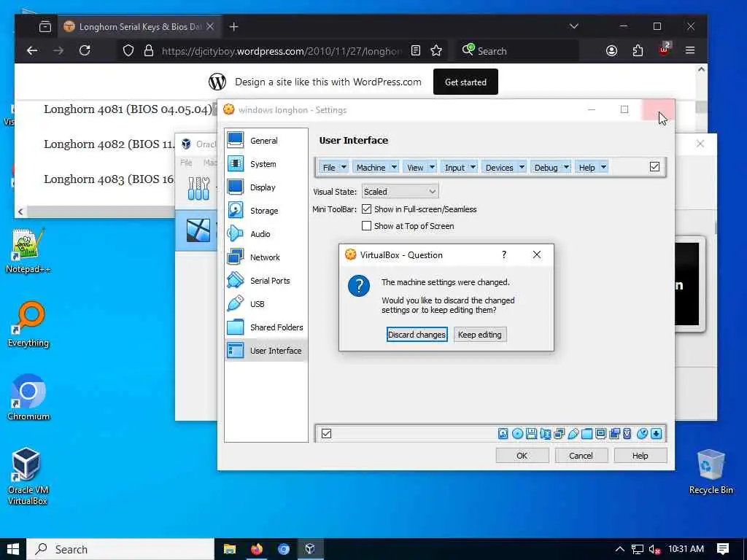Viewport: 747px width, 560px height.
Task: Expand the Devices menu arrow
Action: [x=522, y=167]
